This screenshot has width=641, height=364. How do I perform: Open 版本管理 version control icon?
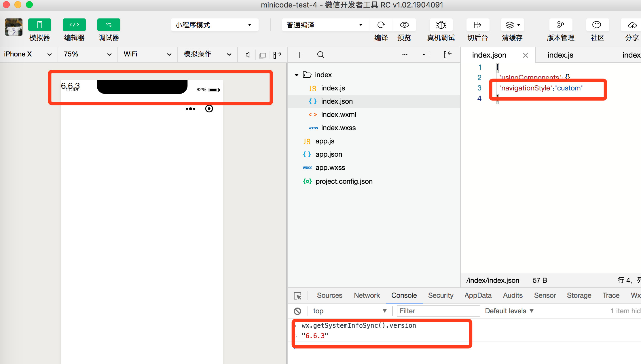point(561,25)
